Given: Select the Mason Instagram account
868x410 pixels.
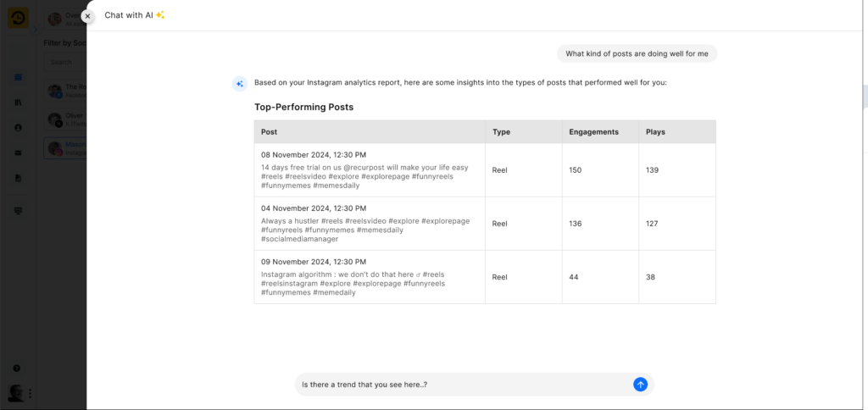Looking at the screenshot, I should (x=65, y=148).
